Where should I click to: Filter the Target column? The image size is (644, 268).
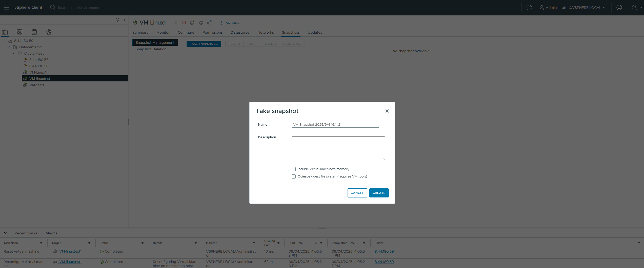click(x=89, y=243)
